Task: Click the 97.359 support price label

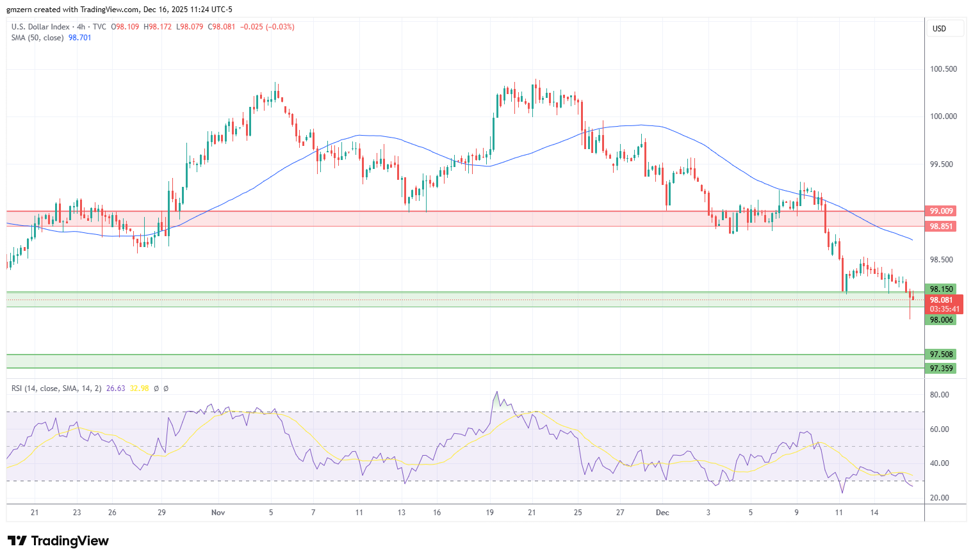Action: tap(941, 369)
